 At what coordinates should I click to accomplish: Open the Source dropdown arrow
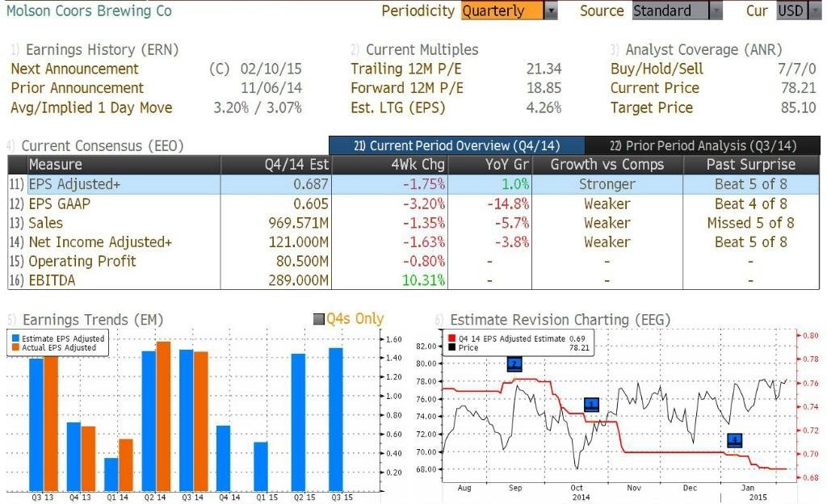pyautogui.click(x=716, y=10)
